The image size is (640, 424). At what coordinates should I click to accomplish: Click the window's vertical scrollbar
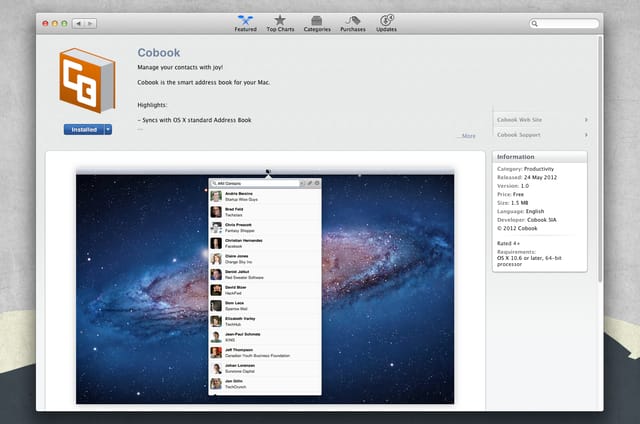pos(600,159)
